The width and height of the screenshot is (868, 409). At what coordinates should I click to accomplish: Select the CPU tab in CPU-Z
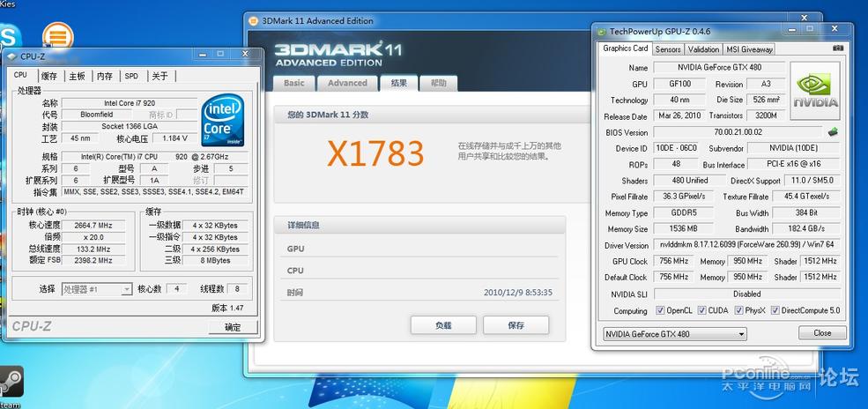pos(21,75)
